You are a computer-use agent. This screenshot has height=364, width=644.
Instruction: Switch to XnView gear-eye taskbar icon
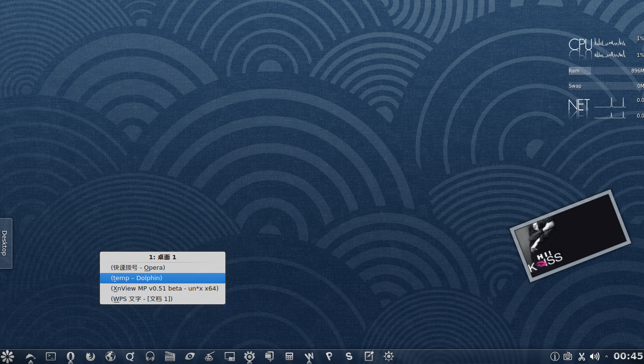tap(250, 357)
